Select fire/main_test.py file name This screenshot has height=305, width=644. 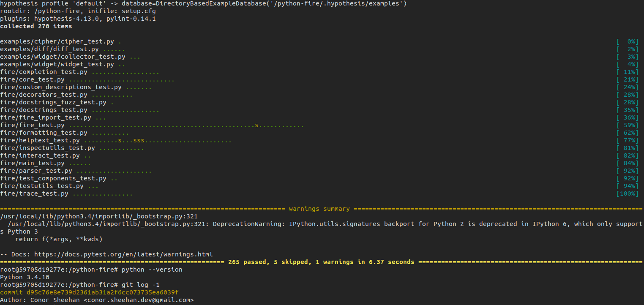[32, 163]
